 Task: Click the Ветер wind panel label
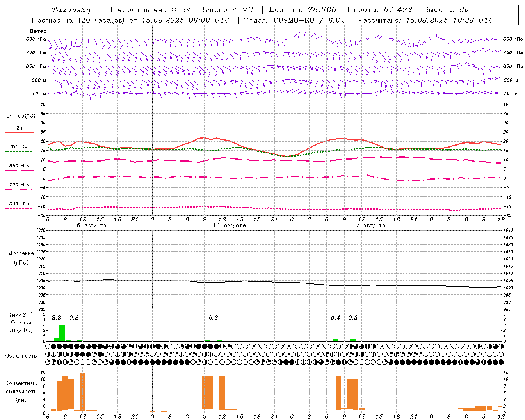tap(38, 31)
